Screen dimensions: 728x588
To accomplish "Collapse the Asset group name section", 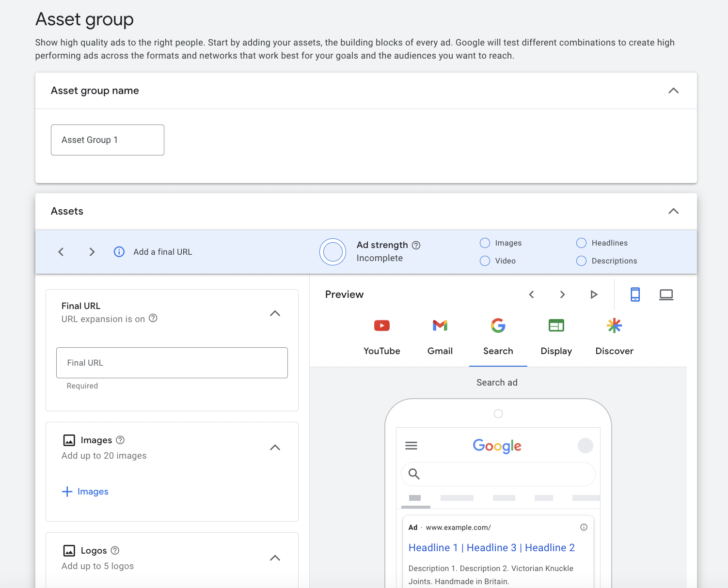I will [x=673, y=91].
